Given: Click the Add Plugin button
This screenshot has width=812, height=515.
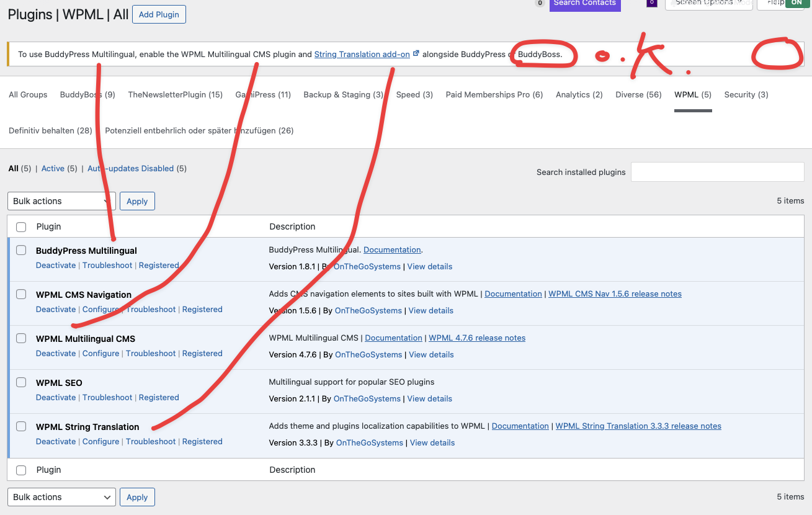Looking at the screenshot, I should 159,14.
